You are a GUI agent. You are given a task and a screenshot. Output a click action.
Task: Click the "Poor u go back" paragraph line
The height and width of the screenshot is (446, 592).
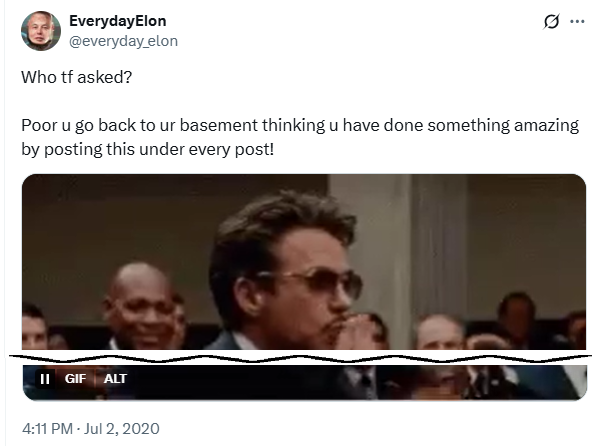pyautogui.click(x=300, y=125)
